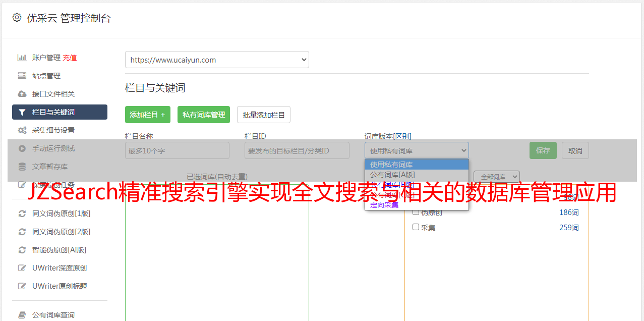Tick the 采集 checkbox
The height and width of the screenshot is (321, 644).
pyautogui.click(x=416, y=227)
